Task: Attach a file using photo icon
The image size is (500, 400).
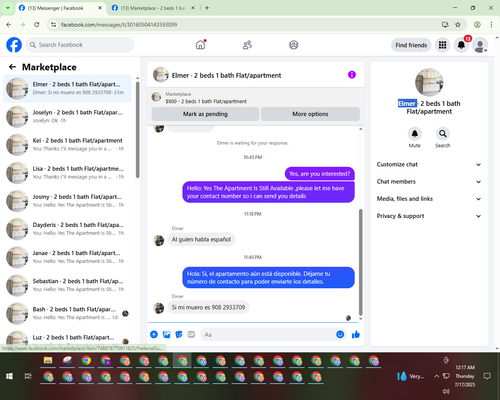Action: pos(166,334)
